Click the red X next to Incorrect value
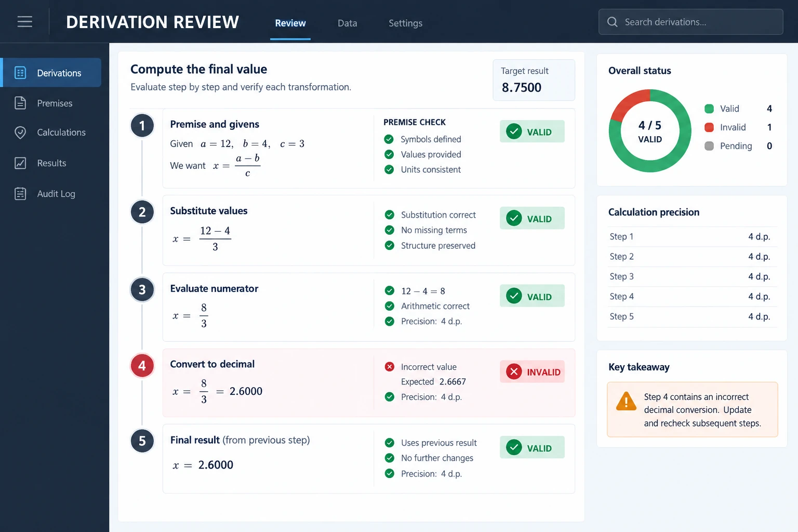Screen dimensions: 798x532 click(x=389, y=367)
